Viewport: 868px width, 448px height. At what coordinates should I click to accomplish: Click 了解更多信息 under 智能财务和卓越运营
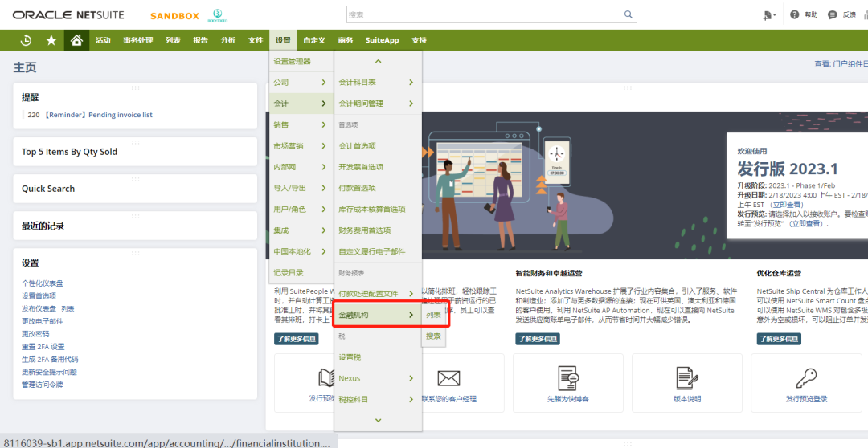(x=537, y=339)
